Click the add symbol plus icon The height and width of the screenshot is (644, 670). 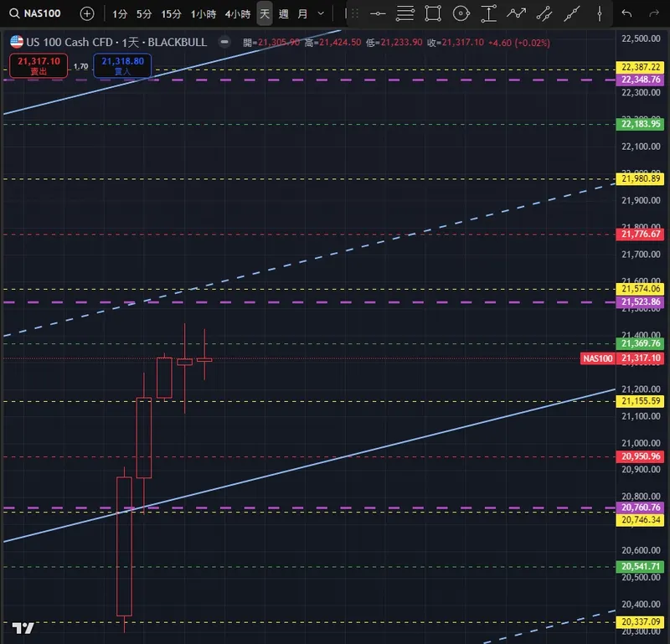click(x=87, y=13)
